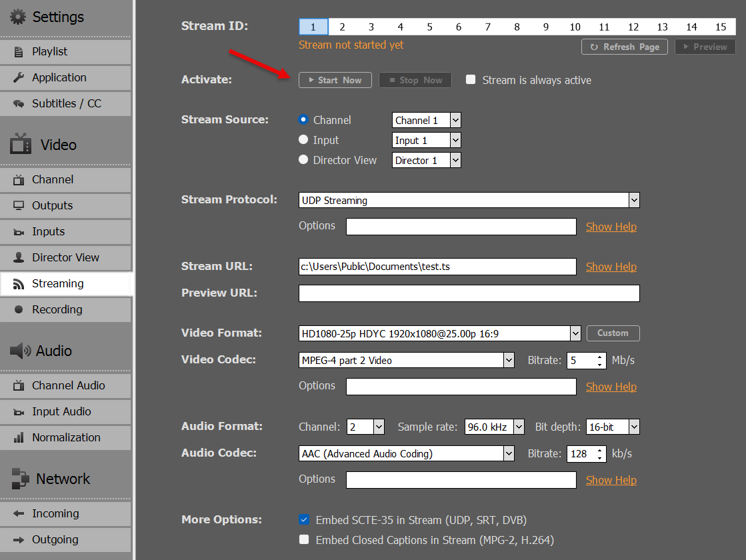The width and height of the screenshot is (746, 560).
Task: Click the Inputs camera icon
Action: (19, 232)
